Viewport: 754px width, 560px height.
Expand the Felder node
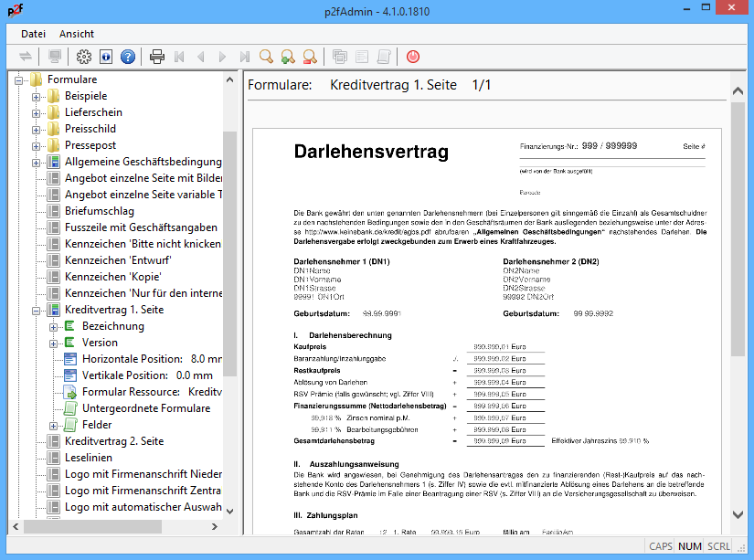tap(54, 425)
